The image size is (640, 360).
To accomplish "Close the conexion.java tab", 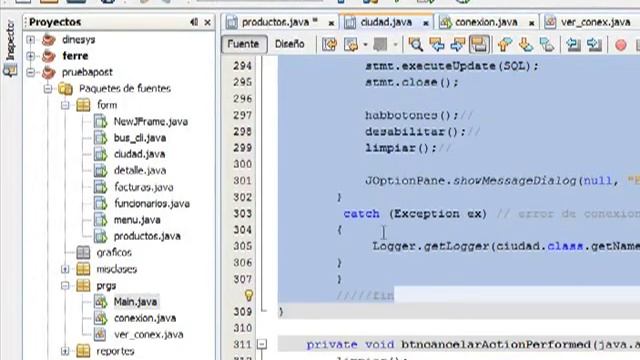I will tap(531, 23).
